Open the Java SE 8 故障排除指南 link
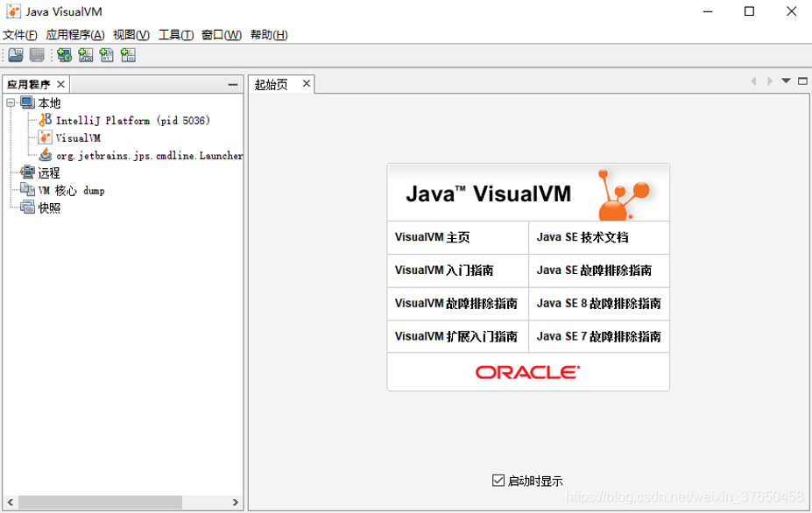The width and height of the screenshot is (812, 513). point(598,304)
